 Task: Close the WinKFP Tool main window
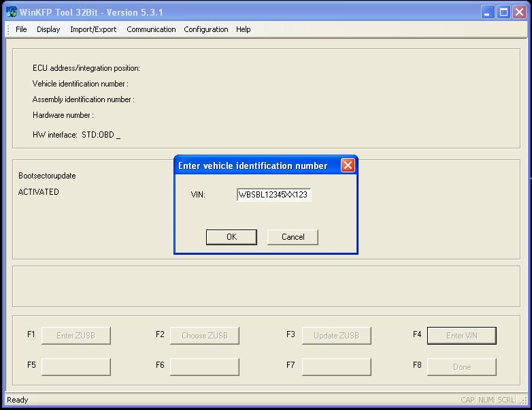(x=520, y=12)
